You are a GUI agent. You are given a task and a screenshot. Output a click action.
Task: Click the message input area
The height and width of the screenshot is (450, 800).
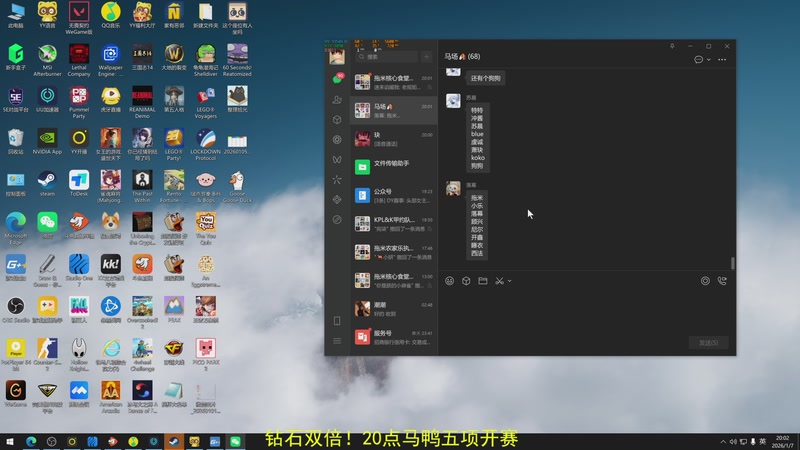click(x=587, y=311)
